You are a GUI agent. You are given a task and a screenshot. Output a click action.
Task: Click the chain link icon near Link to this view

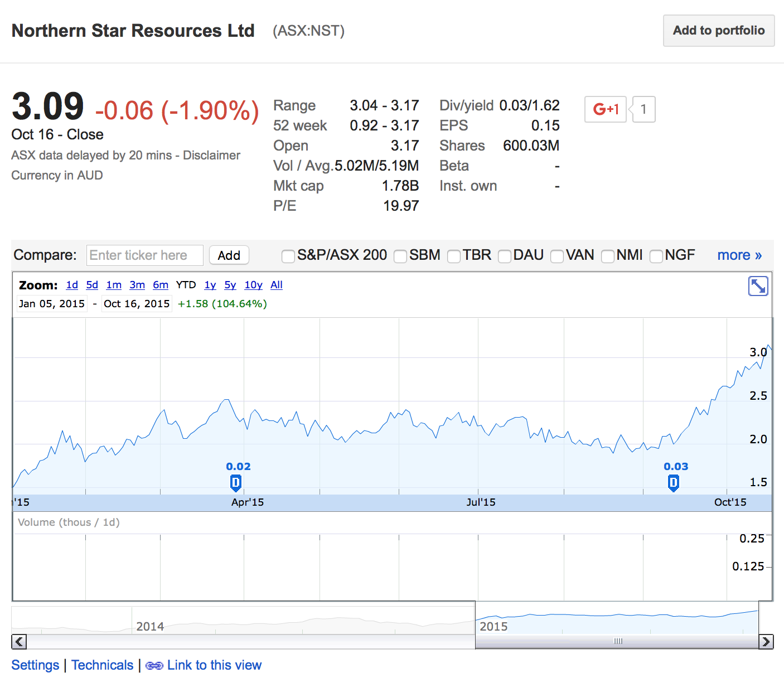pos(154,666)
